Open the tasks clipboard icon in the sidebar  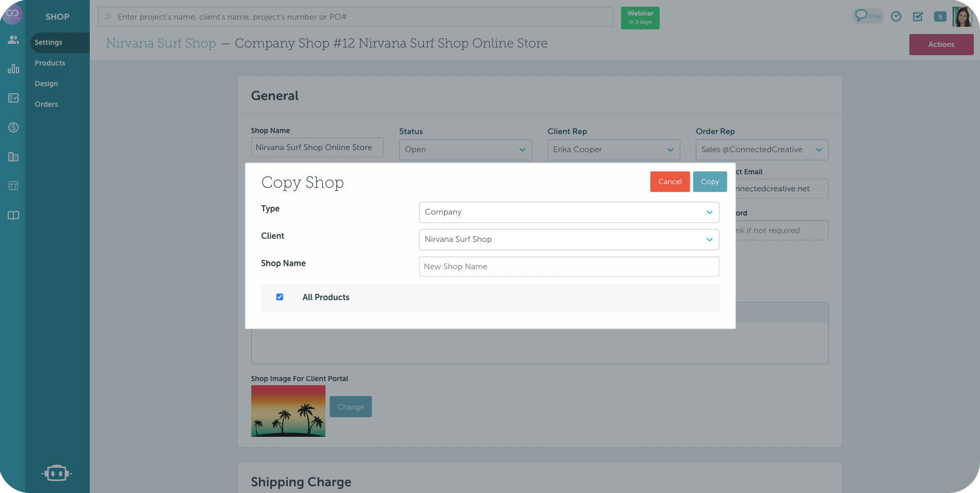[13, 98]
